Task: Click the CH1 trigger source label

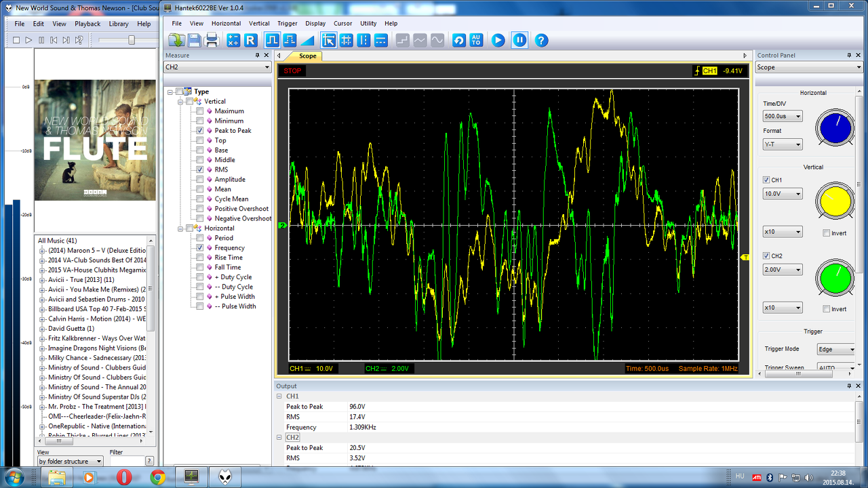Action: tap(709, 71)
